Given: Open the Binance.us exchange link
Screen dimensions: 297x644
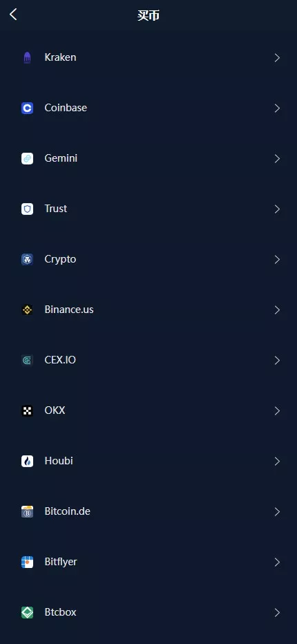Looking at the screenshot, I should tap(148, 310).
